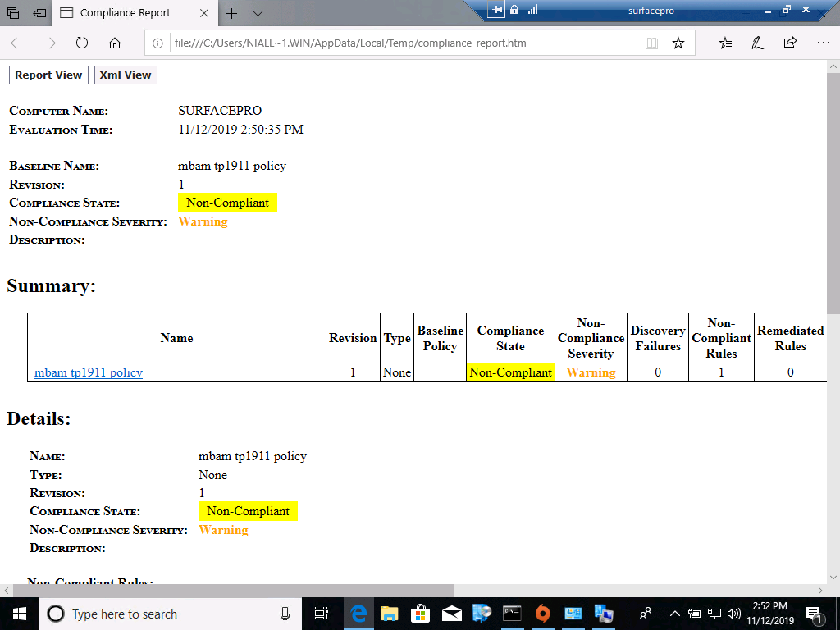Image resolution: width=840 pixels, height=630 pixels.
Task: Show site information icon in address bar
Action: point(157,43)
